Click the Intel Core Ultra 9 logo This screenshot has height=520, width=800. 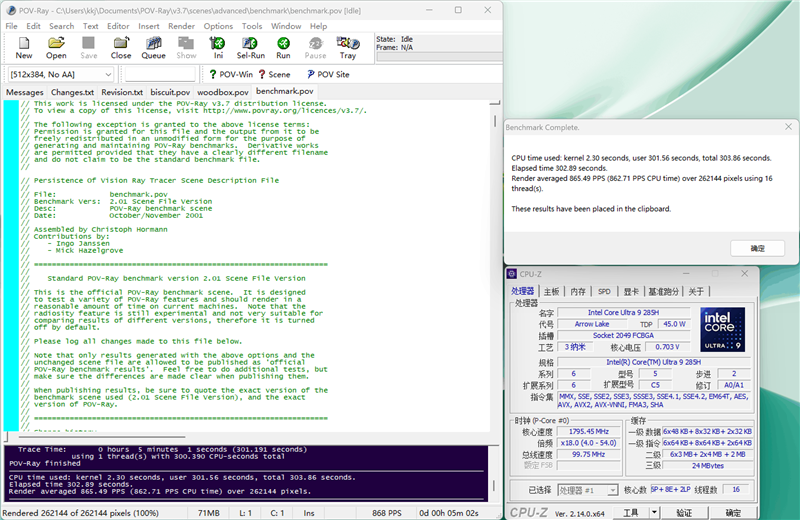click(x=722, y=329)
